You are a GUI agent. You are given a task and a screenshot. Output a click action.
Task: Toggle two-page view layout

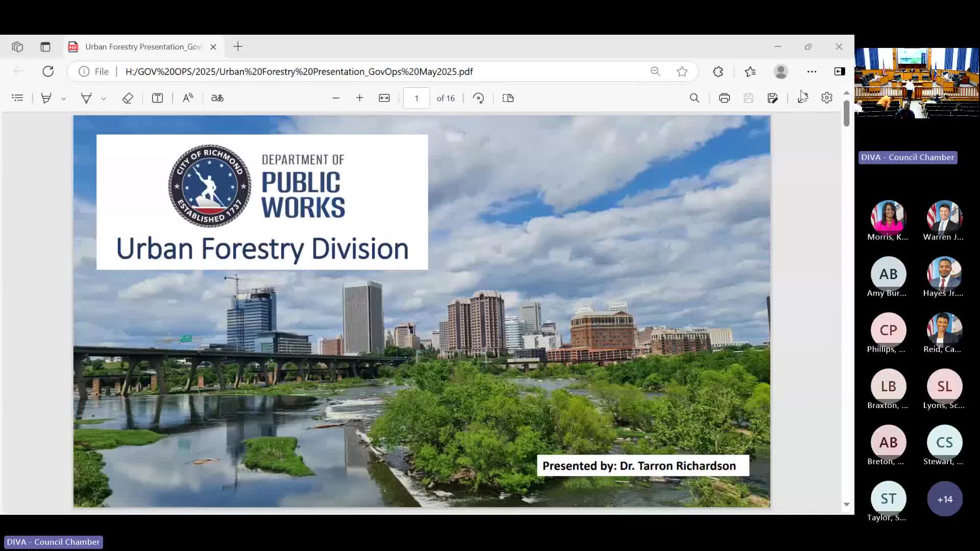pos(508,98)
